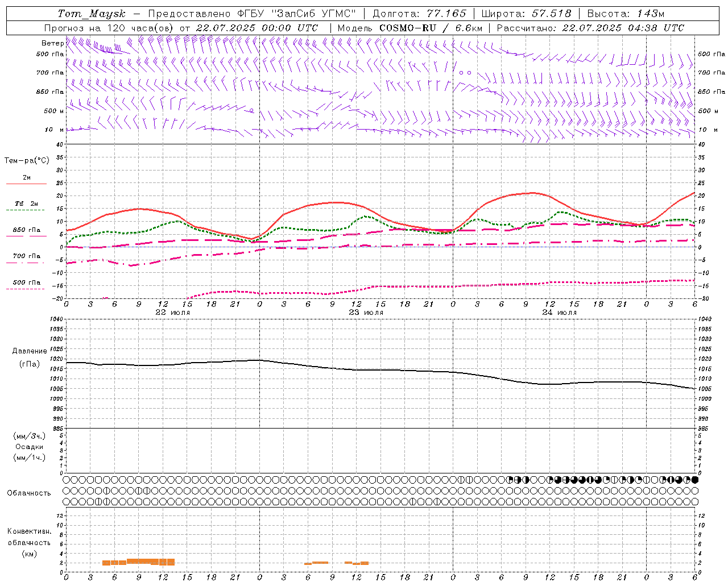
Task: Click the Давление pressure panel label
Action: (x=30, y=351)
